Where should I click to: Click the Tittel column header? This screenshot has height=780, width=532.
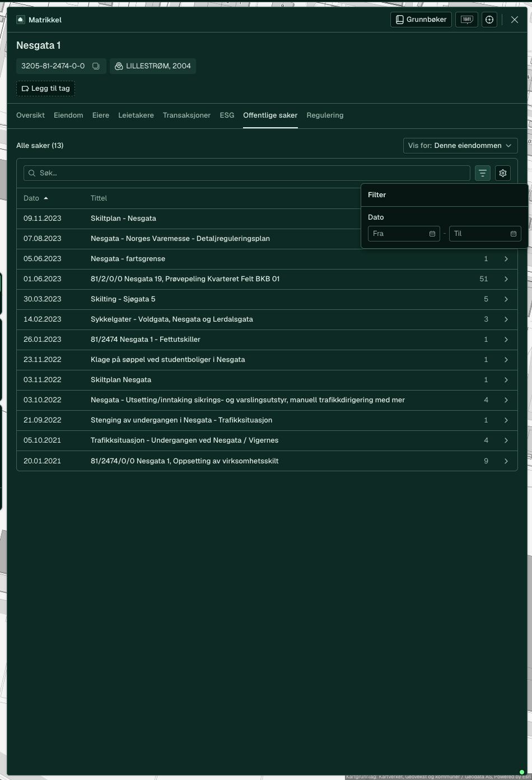point(99,198)
